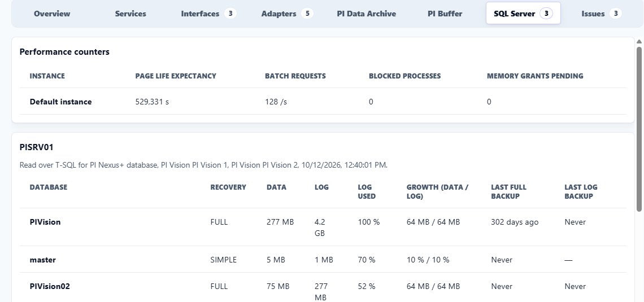Click the 4.2 GB log size
The width and height of the screenshot is (644, 302).
coord(320,227)
